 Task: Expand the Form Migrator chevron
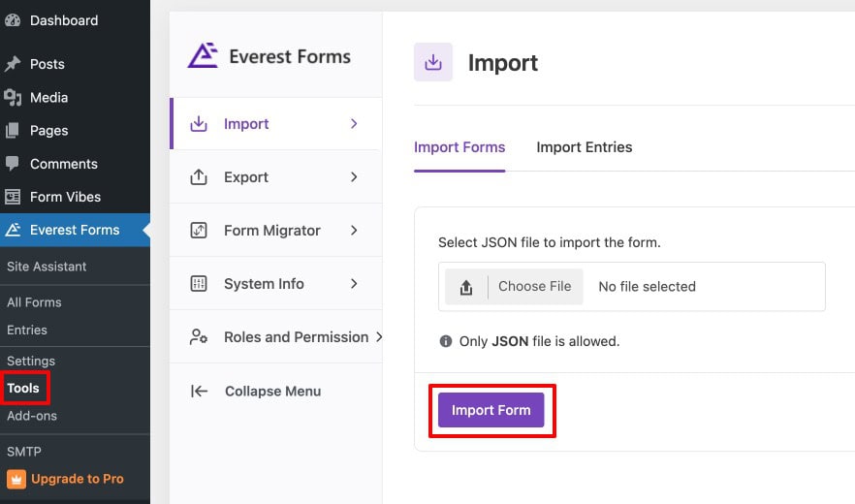point(354,230)
